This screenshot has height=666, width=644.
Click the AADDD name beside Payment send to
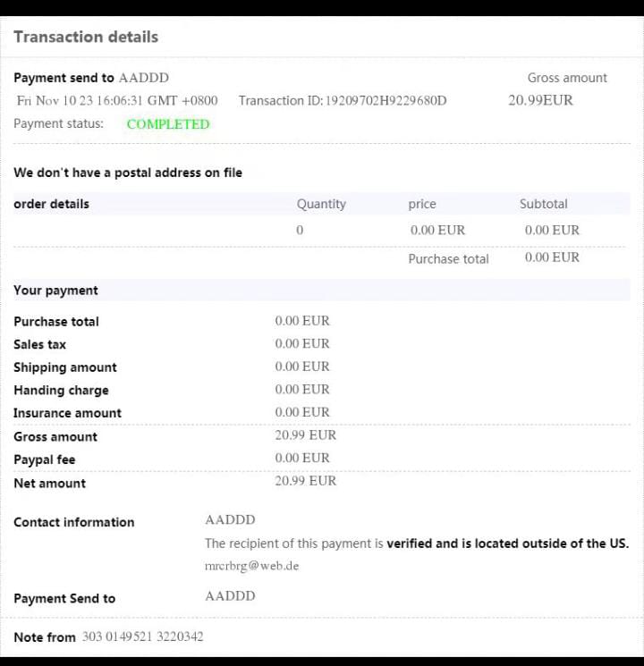[144, 78]
